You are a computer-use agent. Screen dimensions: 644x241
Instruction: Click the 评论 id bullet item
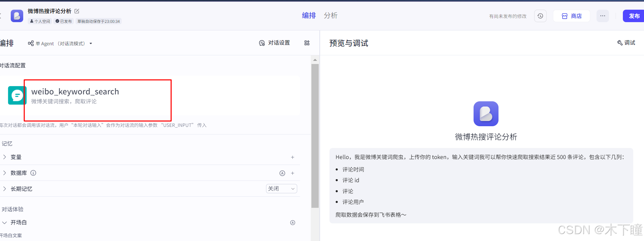coord(351,180)
